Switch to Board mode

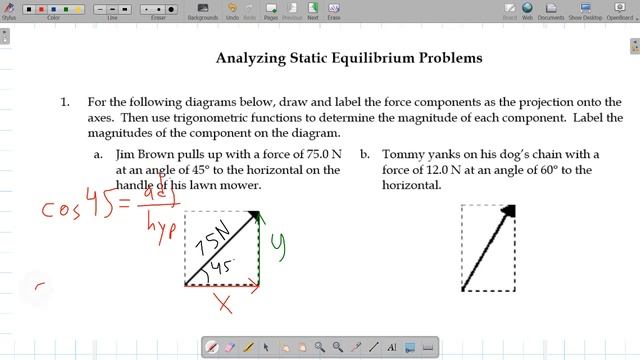(x=509, y=11)
